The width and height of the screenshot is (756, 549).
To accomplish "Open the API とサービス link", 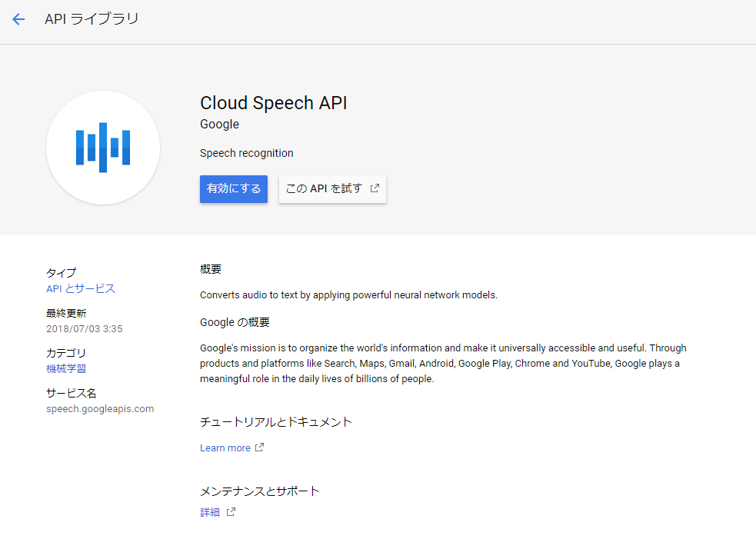I will point(81,288).
